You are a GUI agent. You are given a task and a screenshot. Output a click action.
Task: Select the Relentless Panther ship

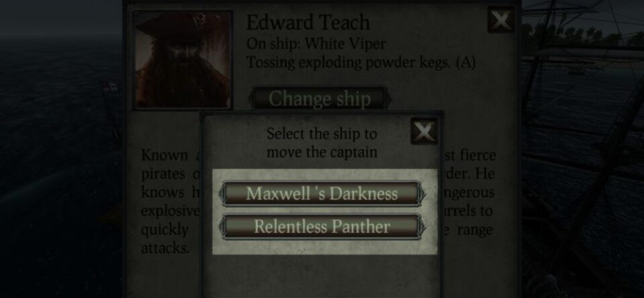point(322,226)
